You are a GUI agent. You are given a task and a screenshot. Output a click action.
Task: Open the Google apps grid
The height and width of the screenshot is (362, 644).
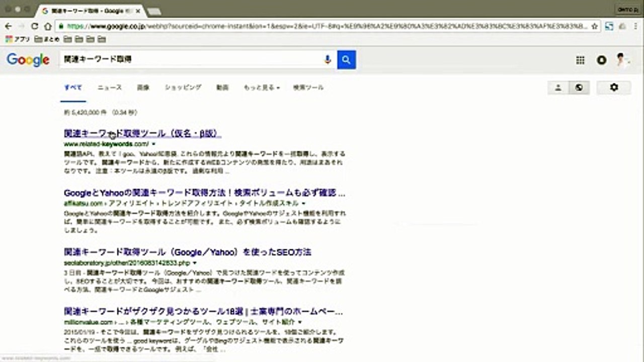pyautogui.click(x=580, y=60)
